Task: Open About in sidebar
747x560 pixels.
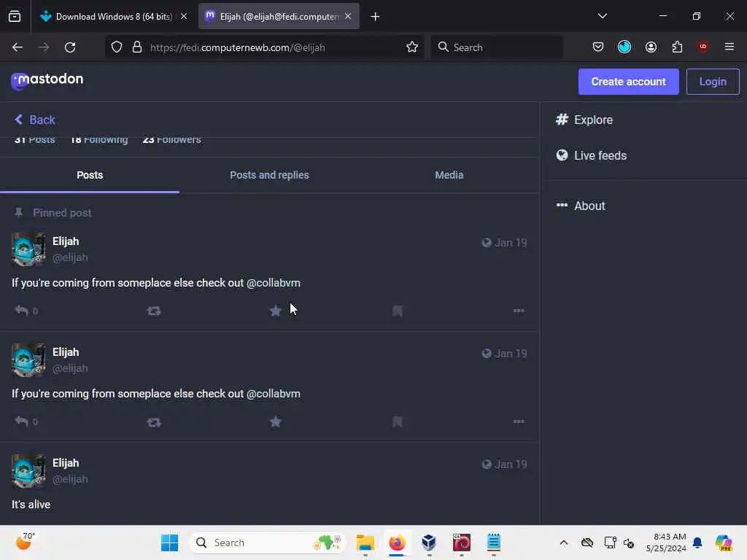Action: [581, 206]
